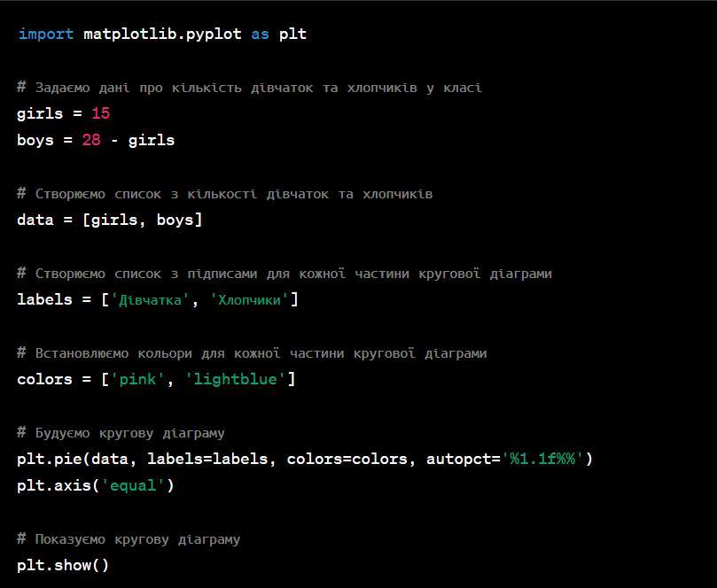Click the string '%1.1f%%' in autopct
The height and width of the screenshot is (588, 717).
point(542,459)
